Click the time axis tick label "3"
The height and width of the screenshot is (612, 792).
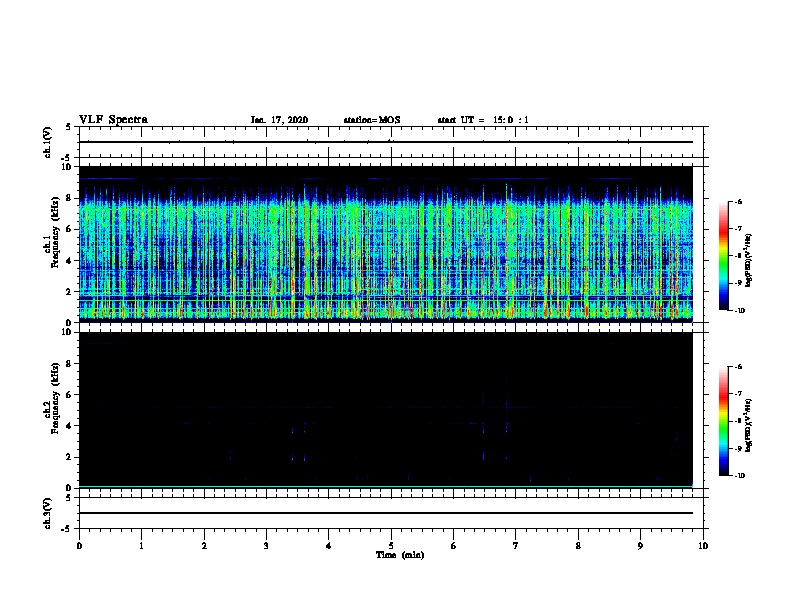click(x=266, y=546)
